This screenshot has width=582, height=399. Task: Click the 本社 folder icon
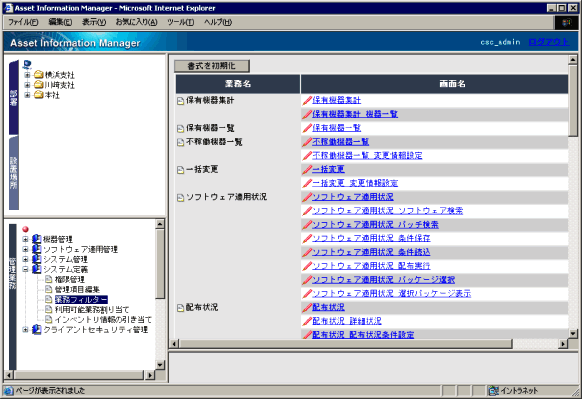point(39,95)
